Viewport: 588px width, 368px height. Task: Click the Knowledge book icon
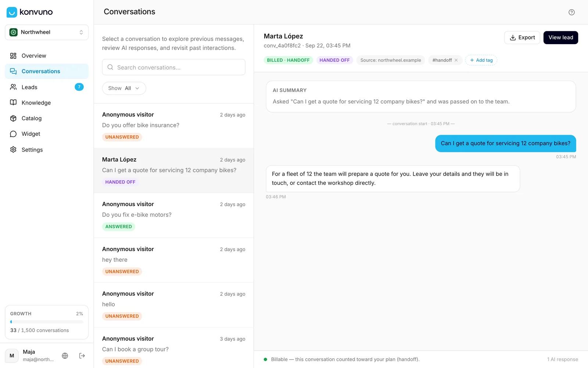[x=13, y=102]
